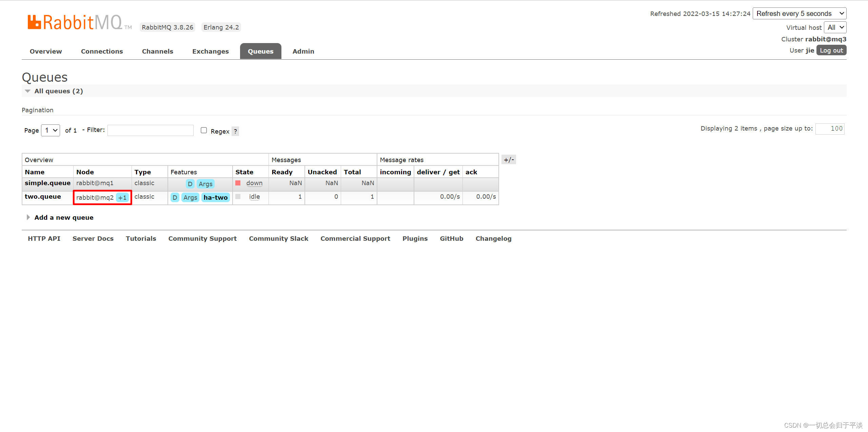Click the queue Filter text field
The width and height of the screenshot is (868, 432).
click(x=150, y=130)
